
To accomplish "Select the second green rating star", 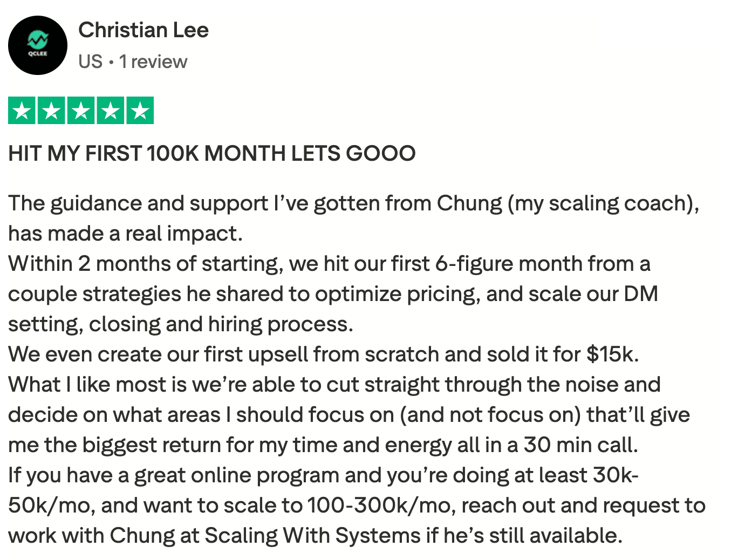I will [x=51, y=111].
